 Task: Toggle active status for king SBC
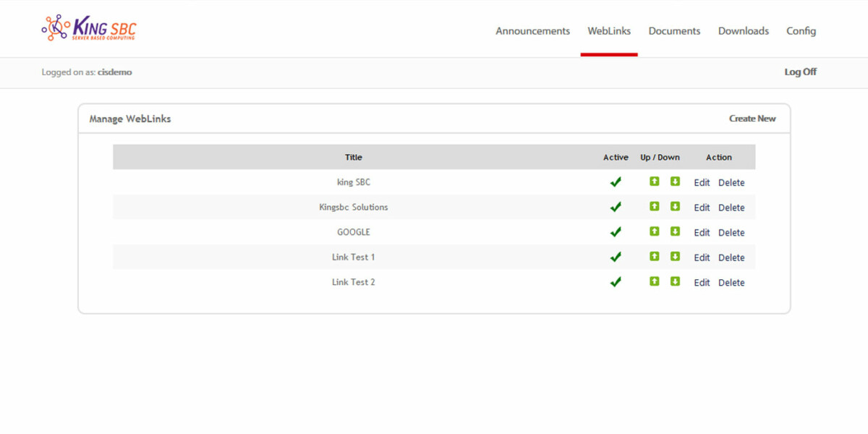(x=616, y=182)
